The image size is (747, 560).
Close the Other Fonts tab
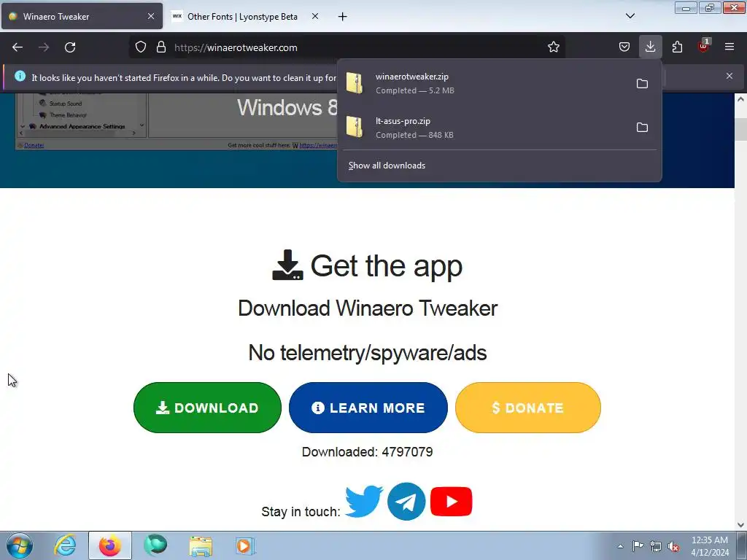(315, 16)
